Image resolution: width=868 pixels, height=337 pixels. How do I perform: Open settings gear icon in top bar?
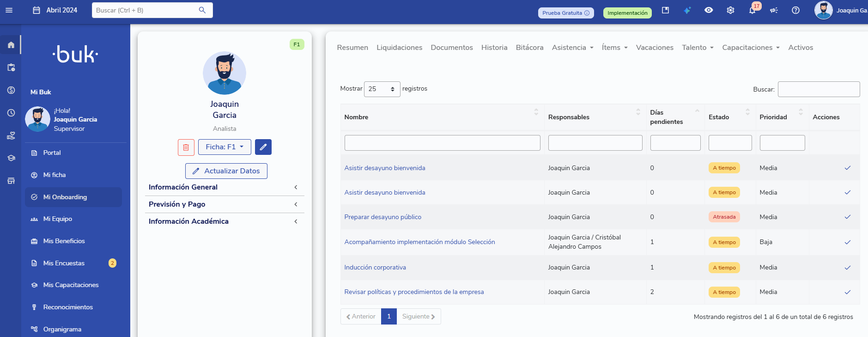(730, 10)
